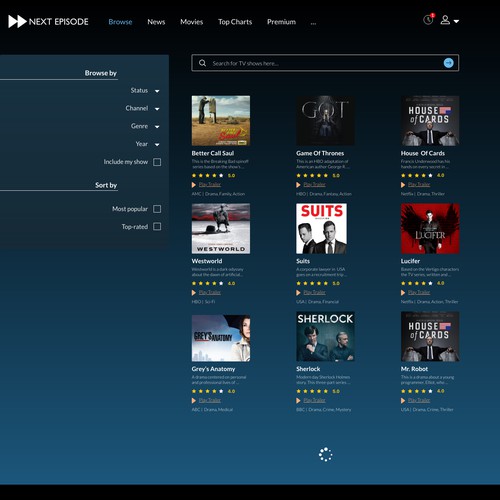
Task: Click the search magnifier icon
Action: pyautogui.click(x=202, y=63)
